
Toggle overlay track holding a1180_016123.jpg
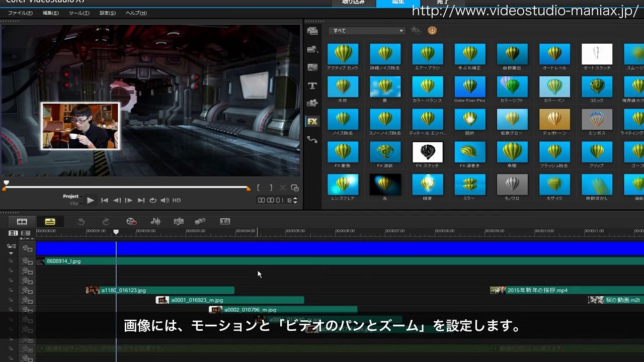click(27, 291)
